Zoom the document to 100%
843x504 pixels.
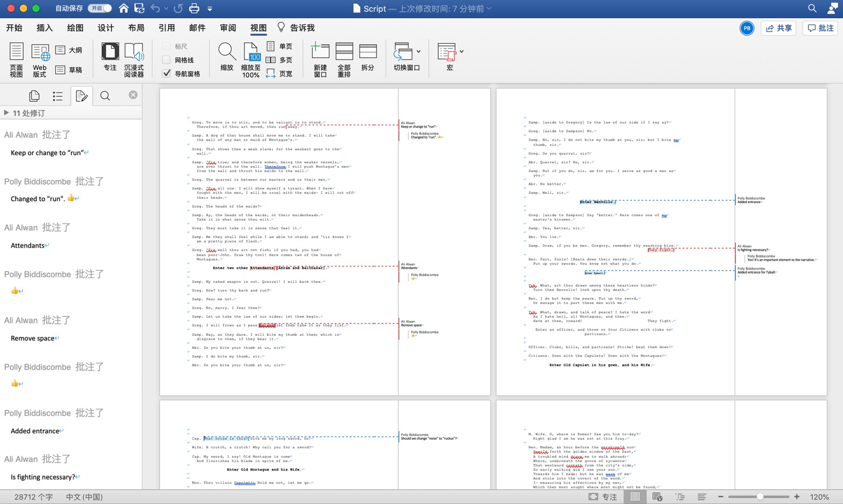[251, 59]
